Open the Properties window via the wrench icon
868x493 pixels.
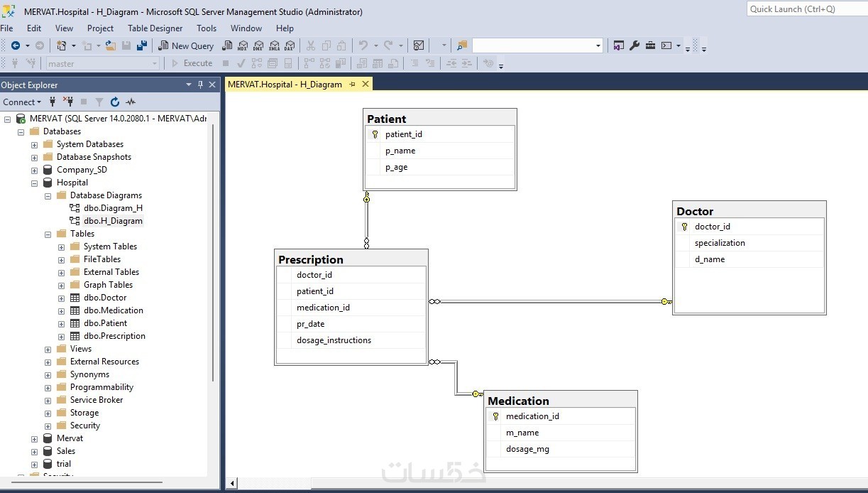(634, 45)
